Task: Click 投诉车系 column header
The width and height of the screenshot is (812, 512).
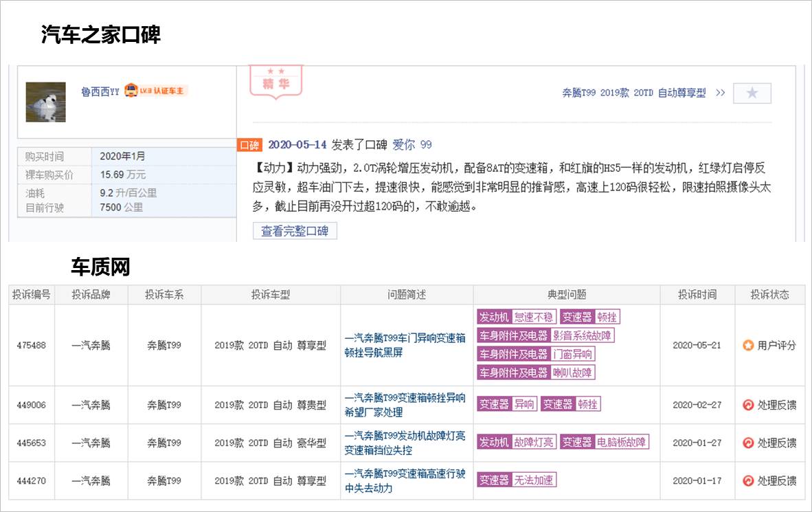Action: click(164, 294)
